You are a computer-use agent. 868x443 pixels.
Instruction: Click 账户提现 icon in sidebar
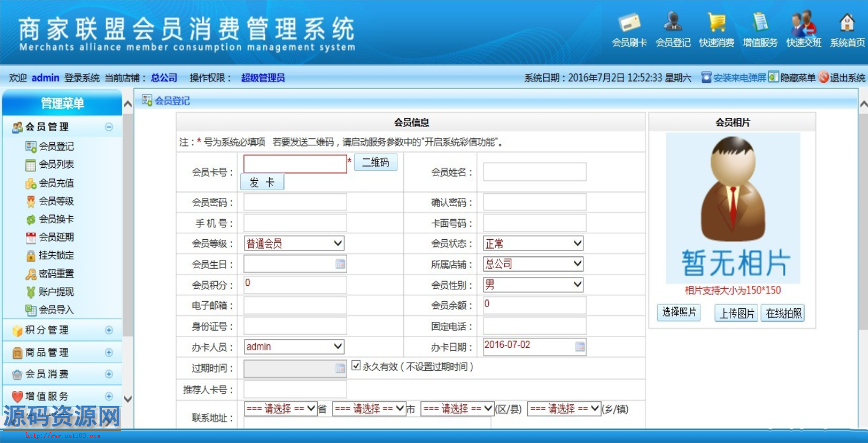pyautogui.click(x=31, y=292)
